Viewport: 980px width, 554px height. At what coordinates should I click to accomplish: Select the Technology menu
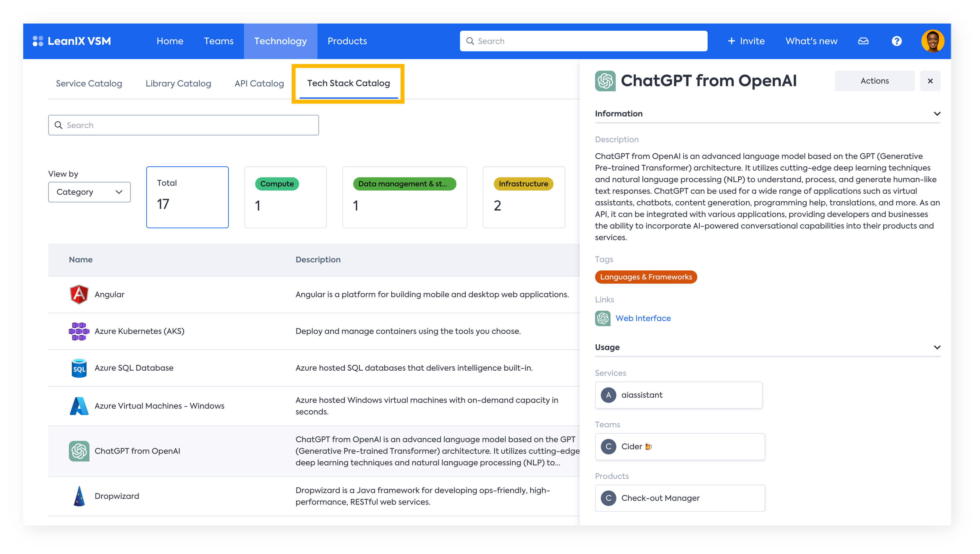coord(280,41)
